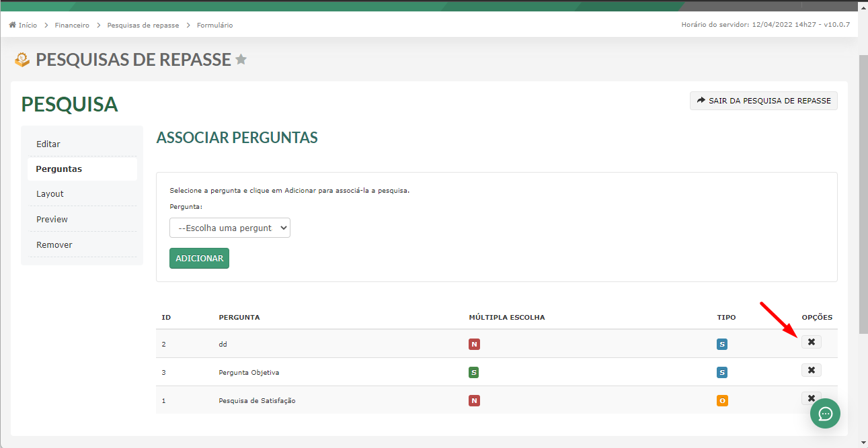Open the Financeiro breadcrumb
Screen dimensions: 868x448
point(72,25)
